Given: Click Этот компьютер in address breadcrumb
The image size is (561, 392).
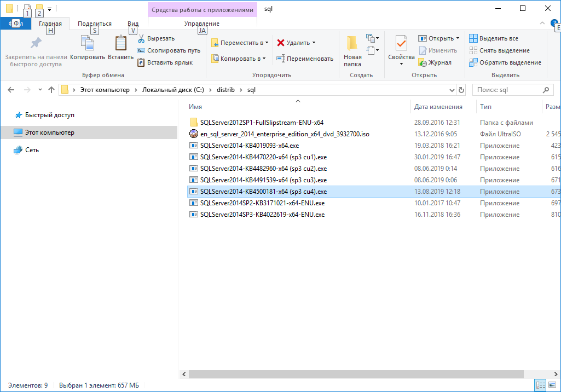Looking at the screenshot, I should (x=105, y=90).
